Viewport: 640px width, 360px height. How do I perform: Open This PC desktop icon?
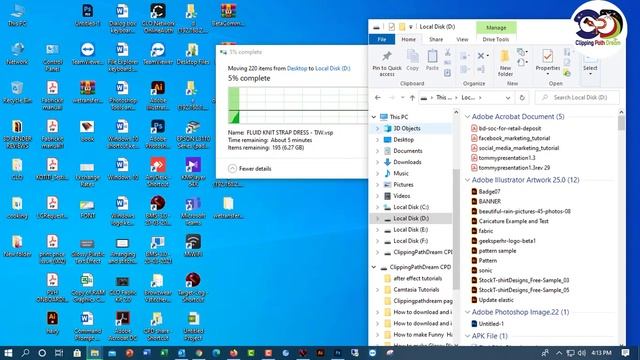(17, 15)
